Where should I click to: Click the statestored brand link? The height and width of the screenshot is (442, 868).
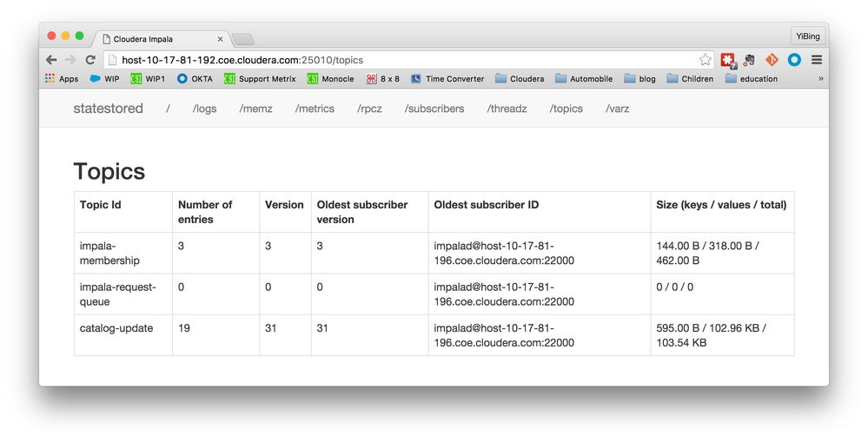[x=108, y=109]
